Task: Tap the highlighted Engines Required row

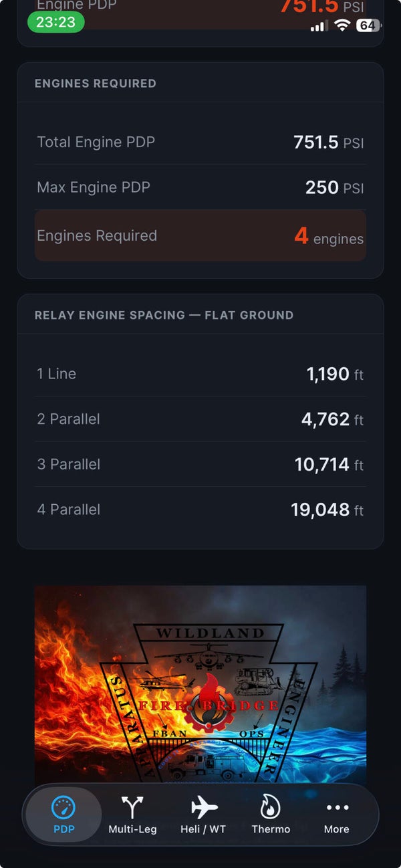Action: 200,235
